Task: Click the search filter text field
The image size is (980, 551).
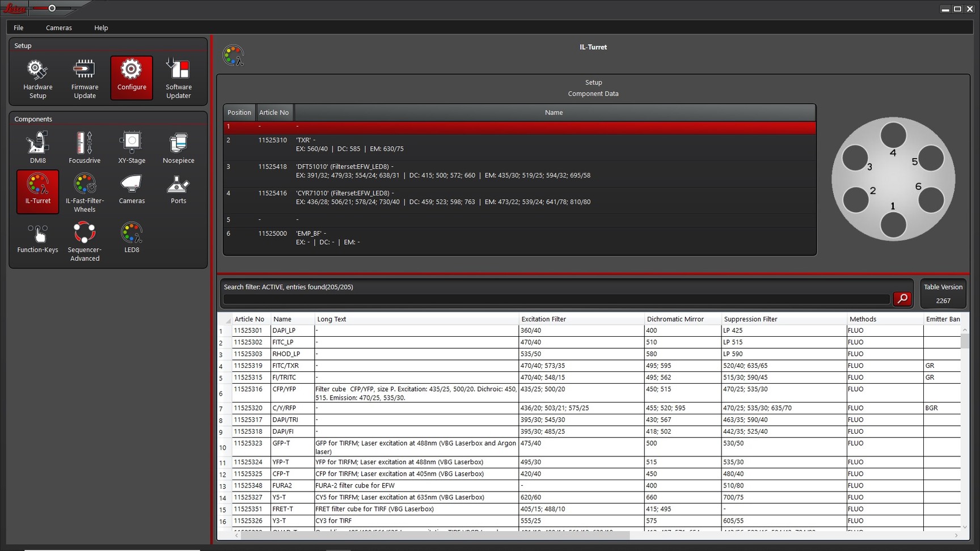Action: pos(556,299)
